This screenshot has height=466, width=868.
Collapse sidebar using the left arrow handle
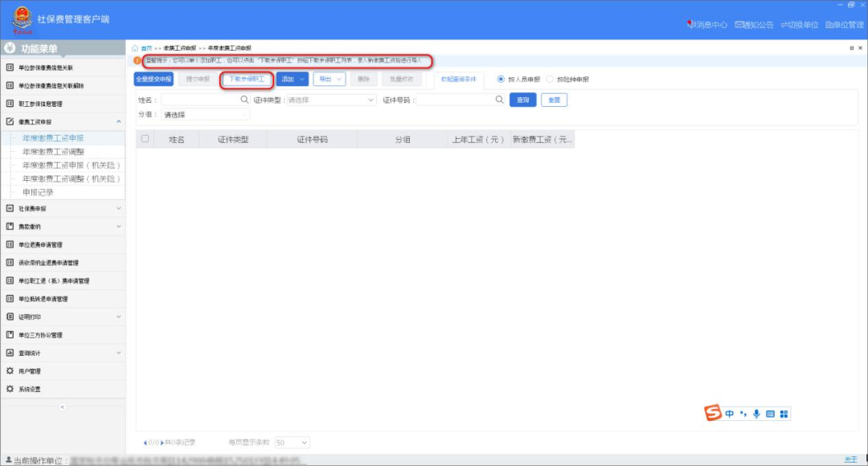tap(63, 407)
